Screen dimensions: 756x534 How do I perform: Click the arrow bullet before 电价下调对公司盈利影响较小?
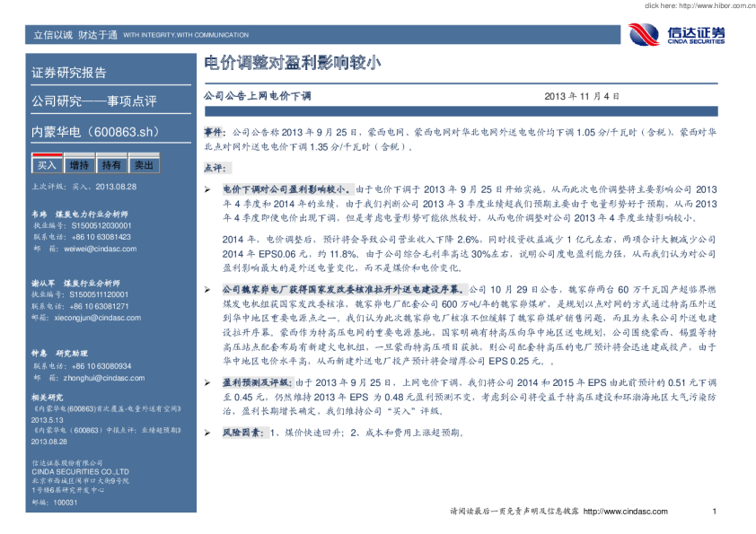click(207, 189)
